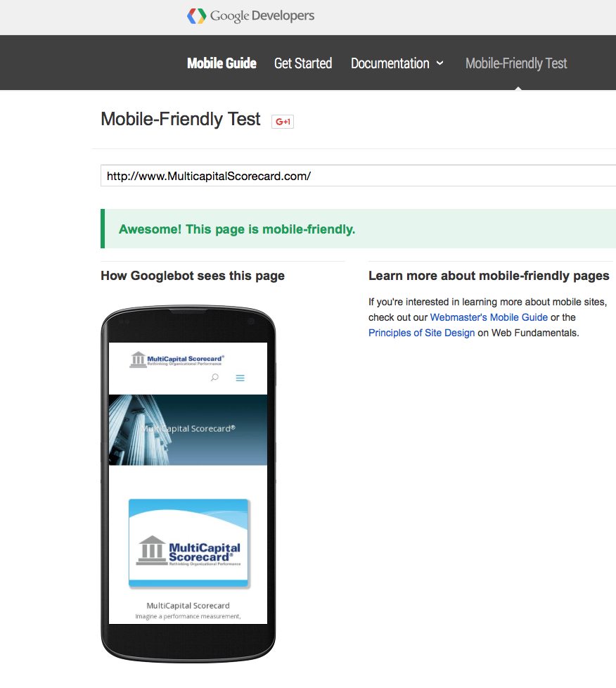Click the Mobile-Friendly Test page heading
Viewport: 616px width, 688px height.
[180, 120]
